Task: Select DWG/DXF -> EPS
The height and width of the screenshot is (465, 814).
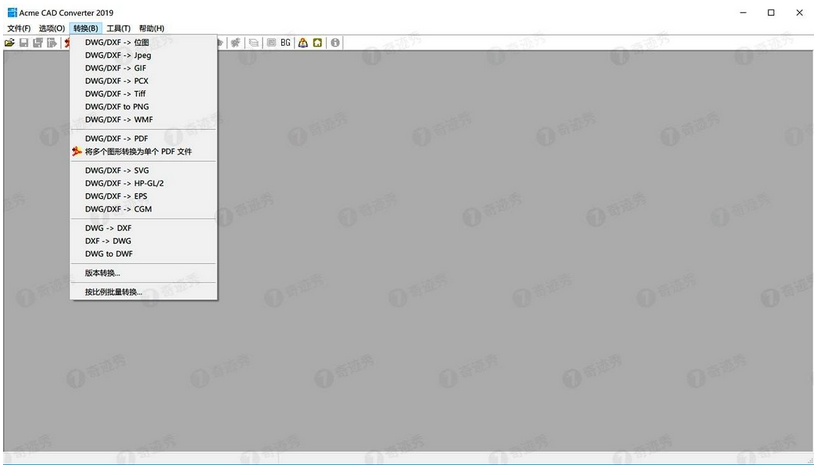Action: 143,196
